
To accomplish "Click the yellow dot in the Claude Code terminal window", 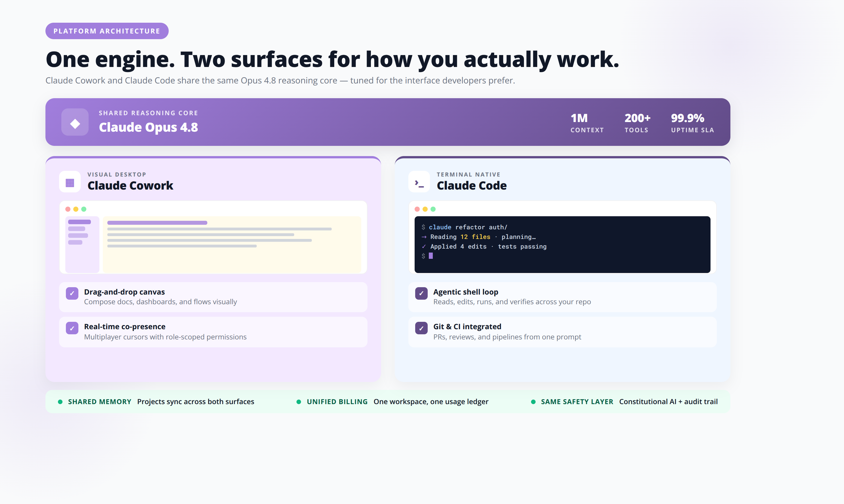I will (x=425, y=209).
